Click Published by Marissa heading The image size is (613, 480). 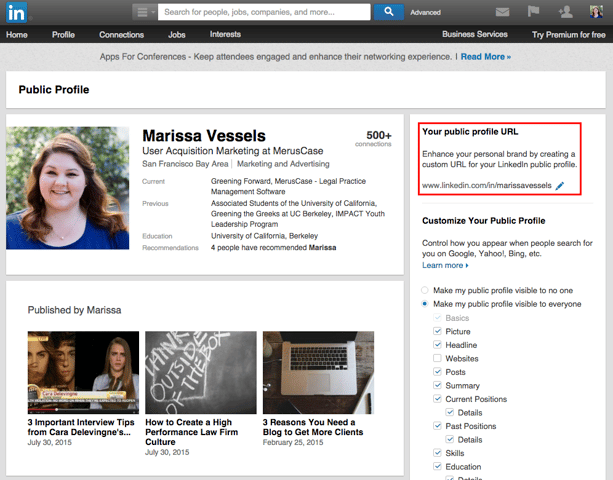tap(74, 310)
